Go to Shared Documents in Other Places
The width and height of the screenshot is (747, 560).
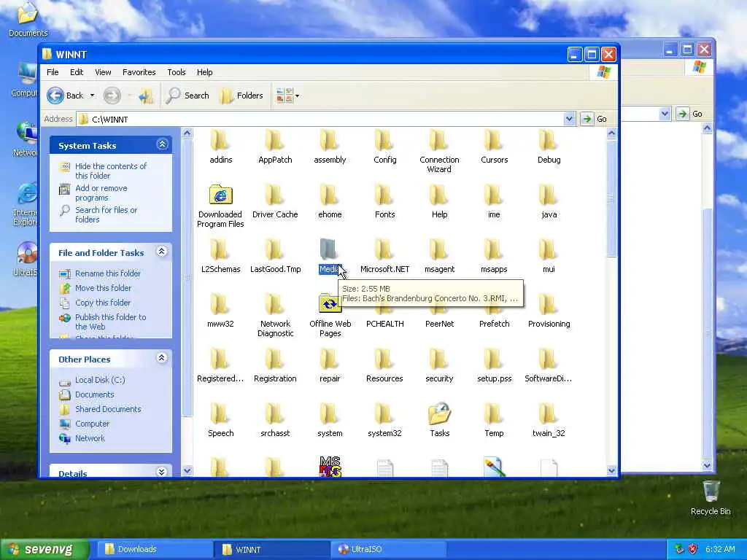point(108,409)
